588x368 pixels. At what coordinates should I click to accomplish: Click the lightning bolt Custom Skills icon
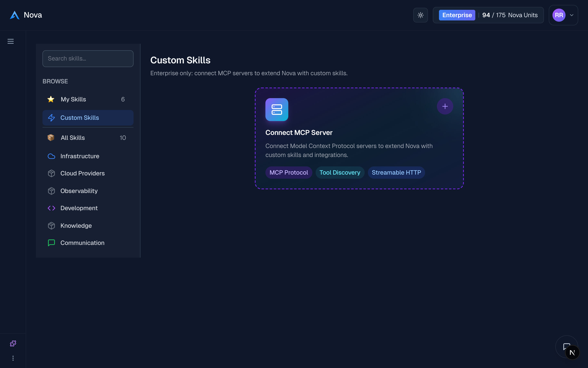tap(51, 118)
